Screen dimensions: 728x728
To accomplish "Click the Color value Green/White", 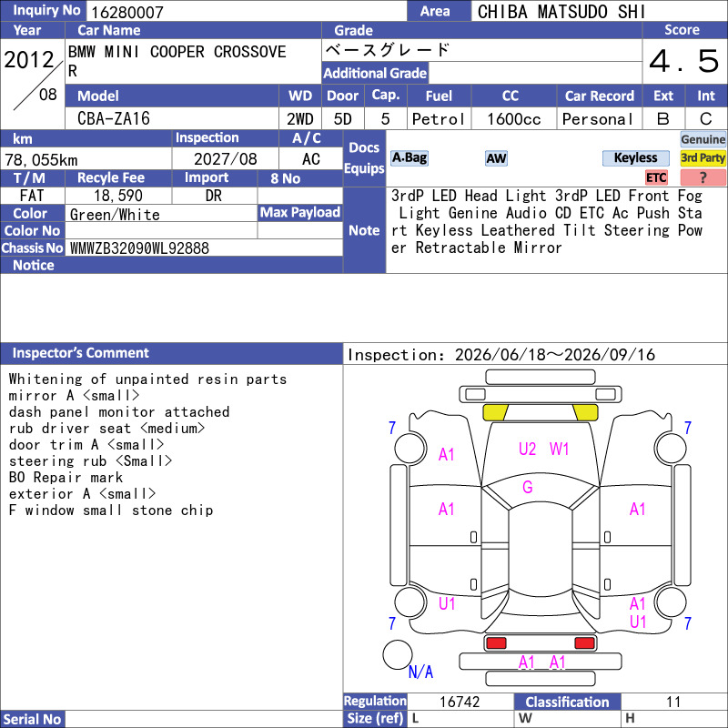I will coord(115,215).
